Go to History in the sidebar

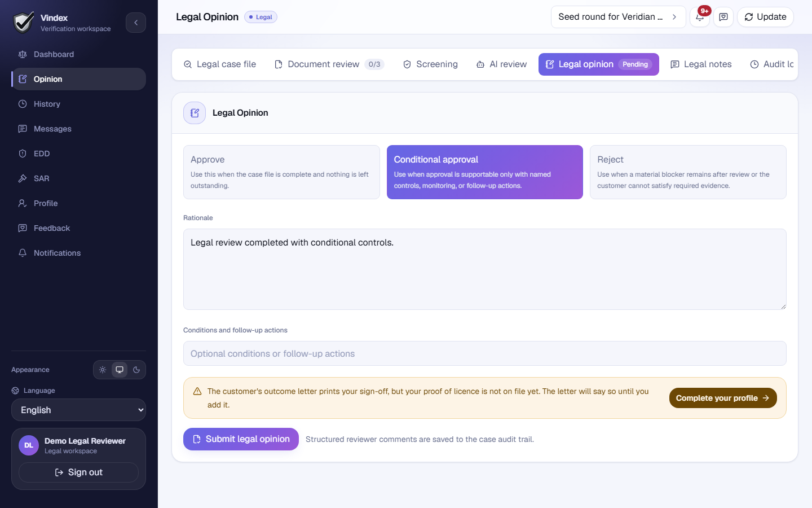tap(78, 104)
